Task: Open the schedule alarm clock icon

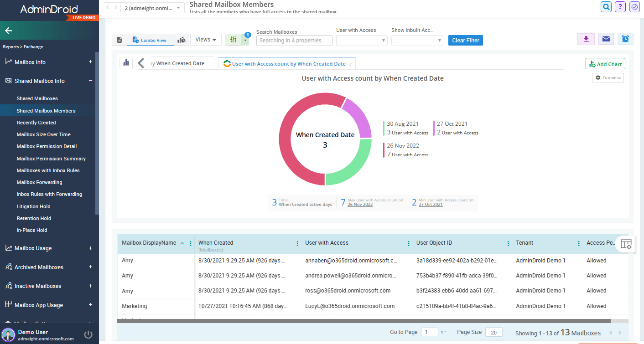Action: [625, 39]
